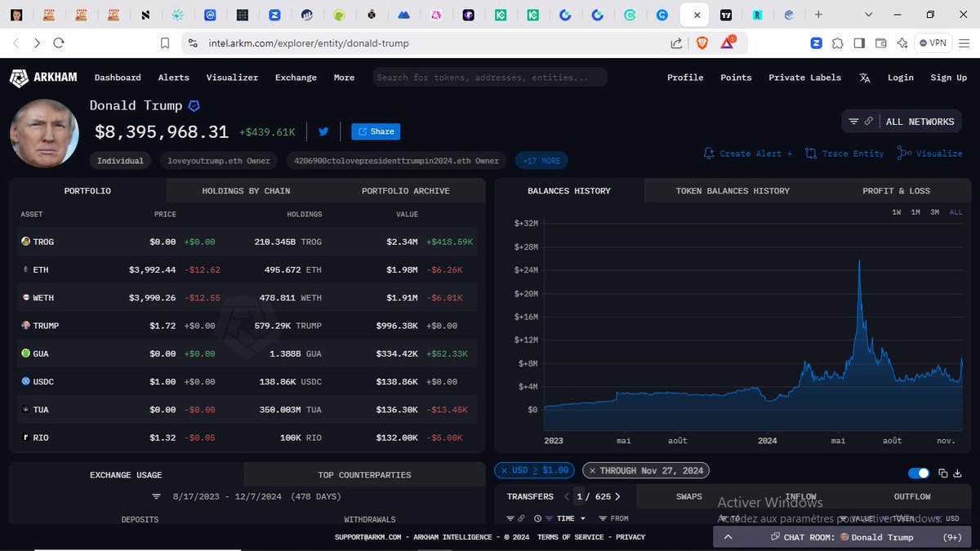
Task: Go back to previous page
Action: point(16,42)
